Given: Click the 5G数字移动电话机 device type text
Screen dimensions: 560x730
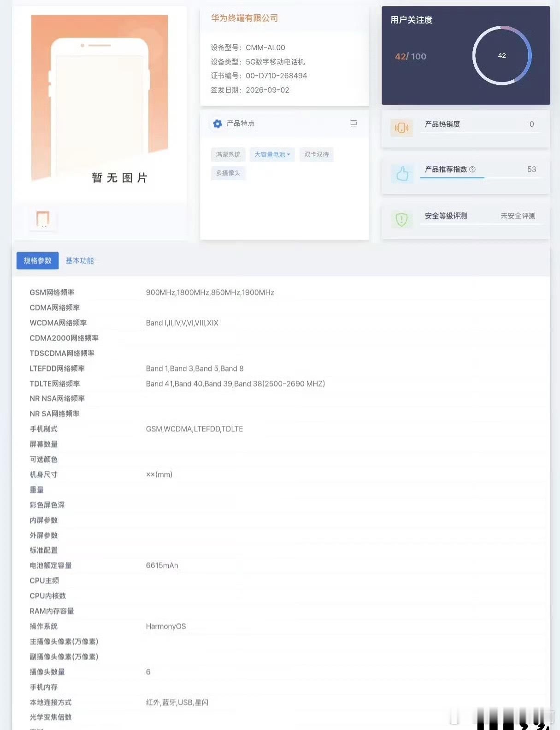Looking at the screenshot, I should (275, 62).
